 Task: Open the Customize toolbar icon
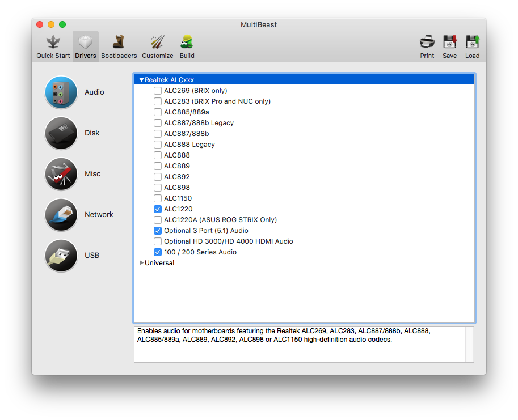point(157,43)
